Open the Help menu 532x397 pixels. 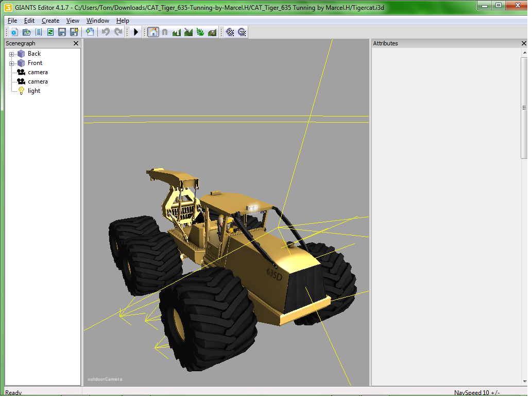pyautogui.click(x=123, y=21)
